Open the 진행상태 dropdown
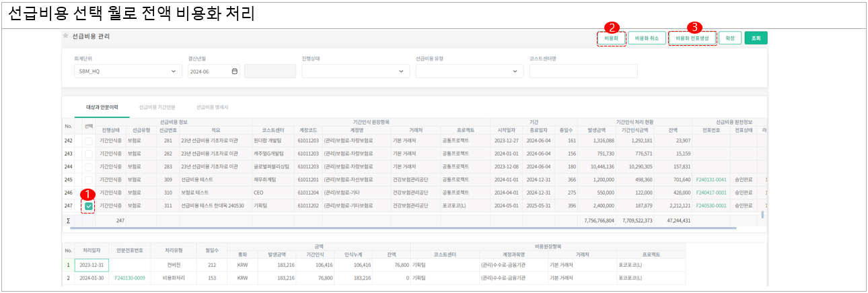Viewport: 868px width, 293px height. click(355, 71)
